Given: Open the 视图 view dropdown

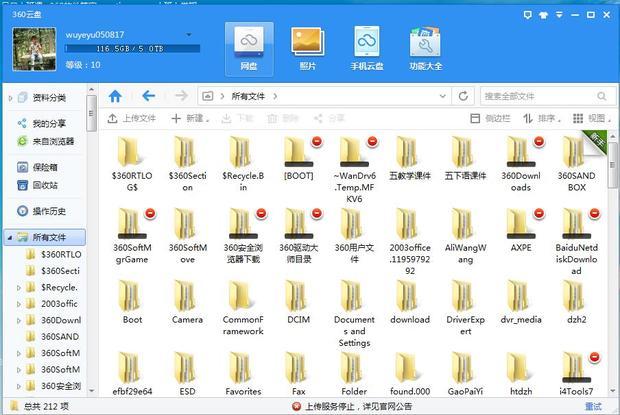Looking at the screenshot, I should click(x=592, y=118).
